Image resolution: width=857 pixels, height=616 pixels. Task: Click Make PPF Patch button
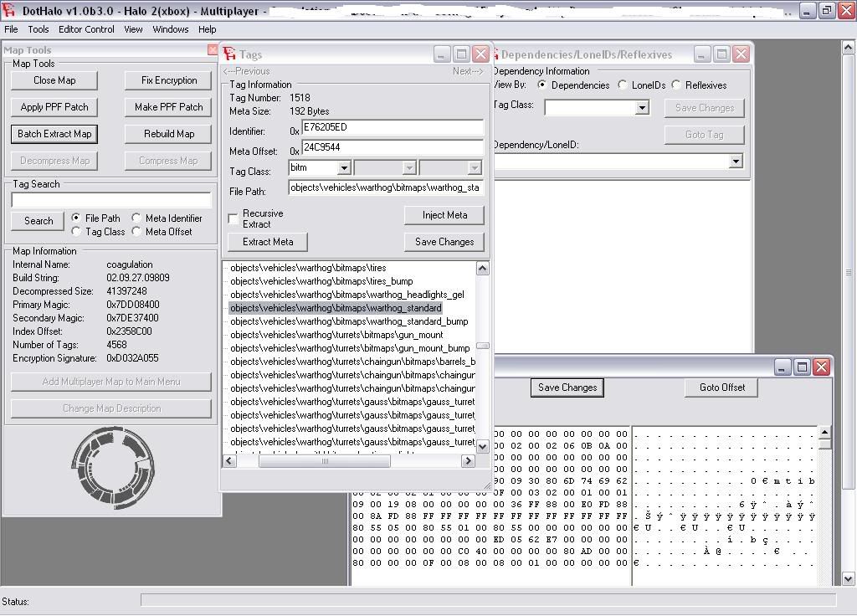[x=168, y=107]
